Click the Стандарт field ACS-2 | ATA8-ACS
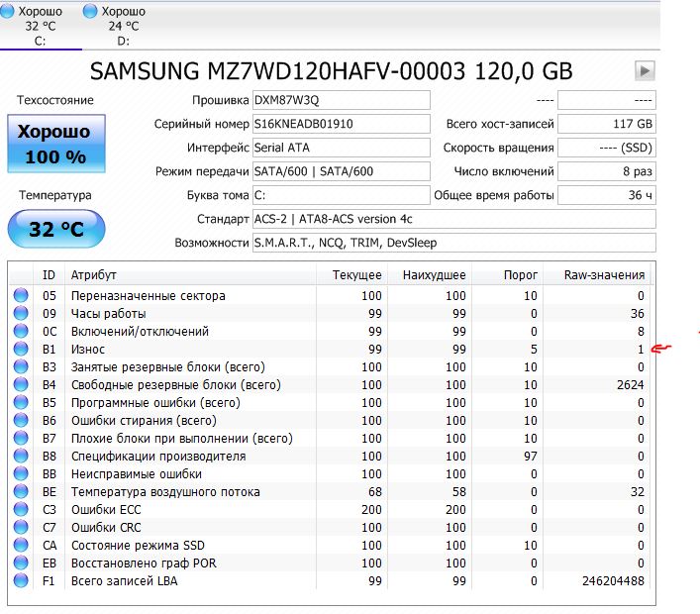This screenshot has height=614, width=700. pos(454,219)
